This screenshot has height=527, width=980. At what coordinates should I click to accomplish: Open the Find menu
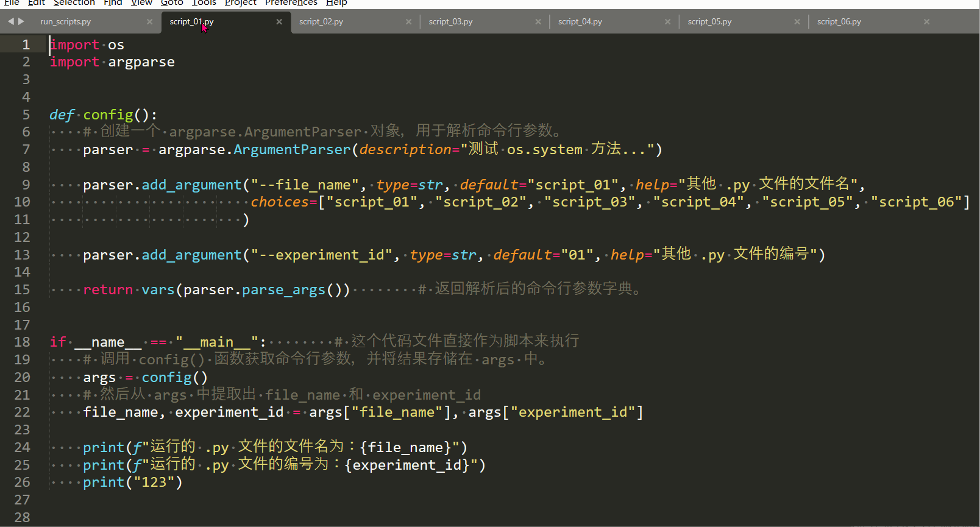[x=113, y=2]
